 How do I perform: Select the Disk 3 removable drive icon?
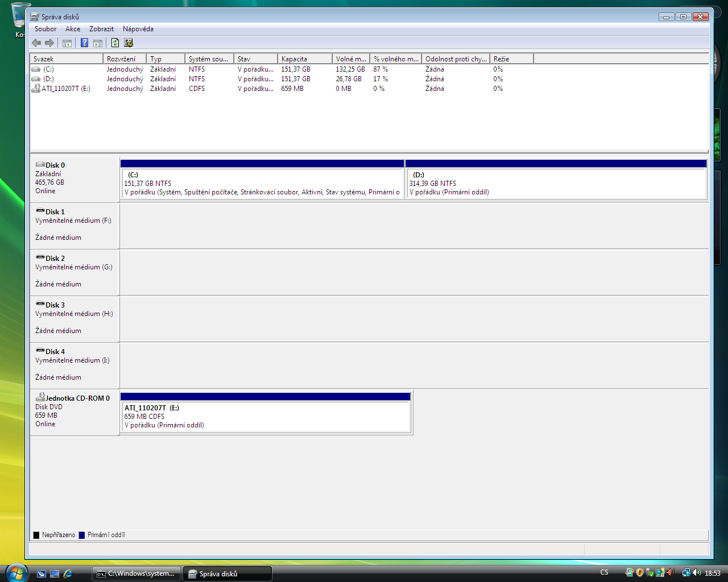coord(40,304)
